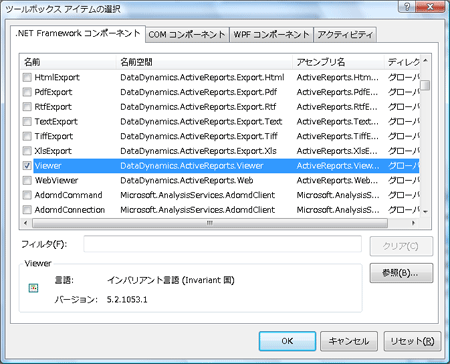
Task: Check the RtfExport checkbox
Action: click(27, 107)
